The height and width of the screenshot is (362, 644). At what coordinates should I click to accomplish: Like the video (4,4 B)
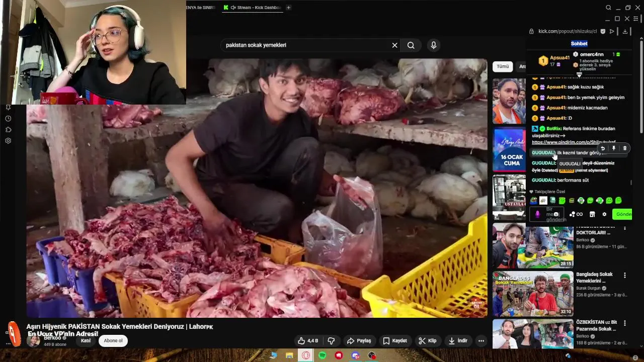coord(307,341)
